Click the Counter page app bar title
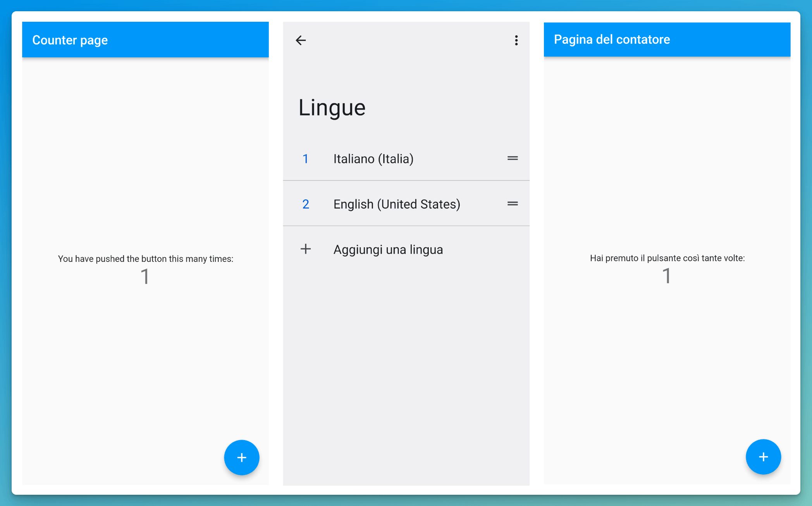Screen dimensions: 812x506 point(70,40)
